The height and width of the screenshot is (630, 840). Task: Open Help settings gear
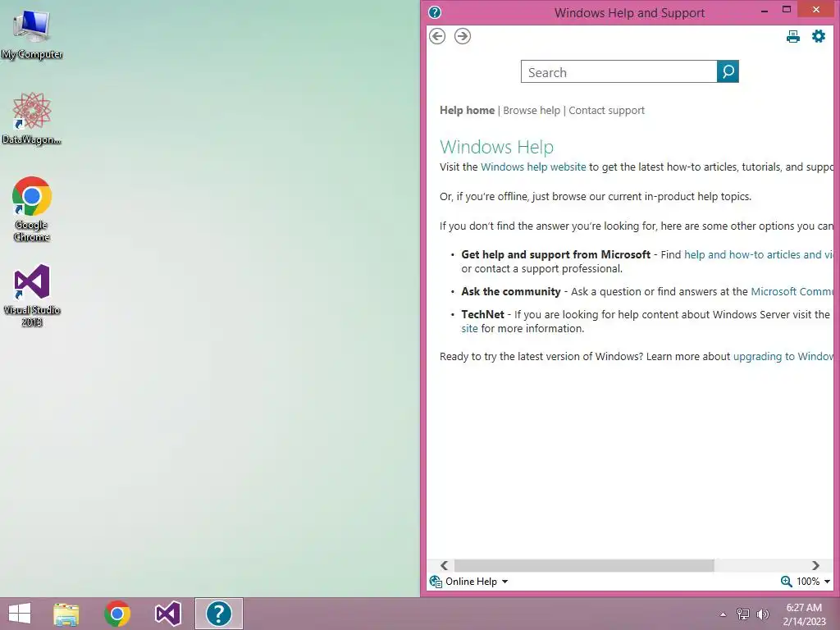pyautogui.click(x=819, y=36)
